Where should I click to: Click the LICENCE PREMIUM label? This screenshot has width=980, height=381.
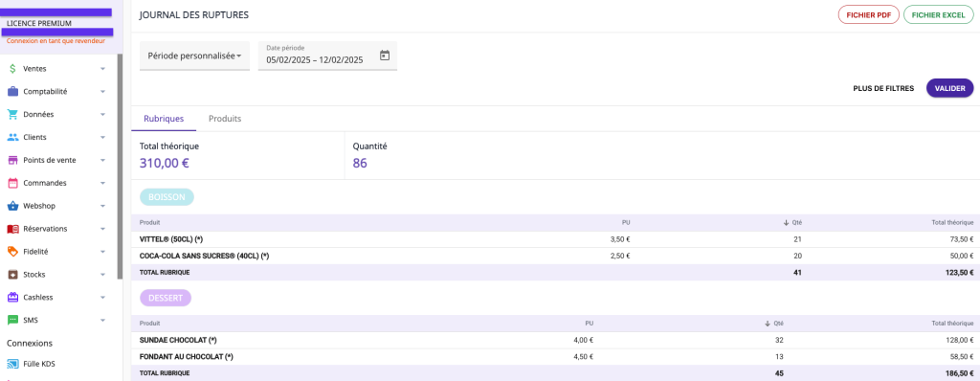pyautogui.click(x=38, y=23)
